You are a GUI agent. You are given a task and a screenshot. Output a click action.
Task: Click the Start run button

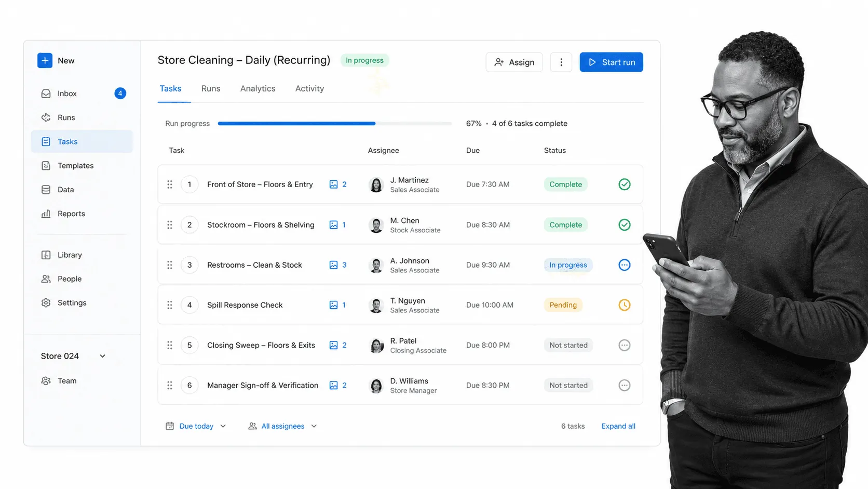tap(612, 62)
